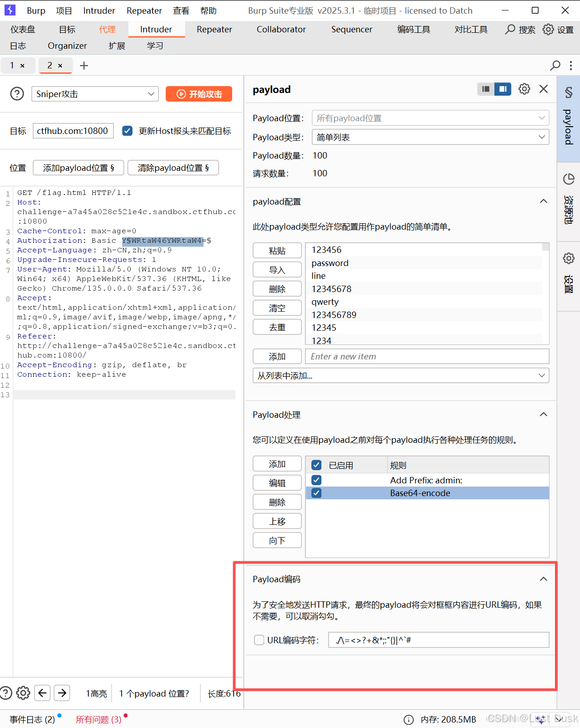
Task: Open the resource pool sidebar icon
Action: click(569, 179)
